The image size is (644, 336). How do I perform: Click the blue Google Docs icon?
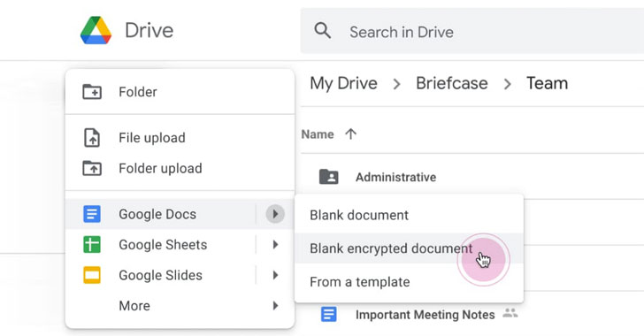pos(92,214)
